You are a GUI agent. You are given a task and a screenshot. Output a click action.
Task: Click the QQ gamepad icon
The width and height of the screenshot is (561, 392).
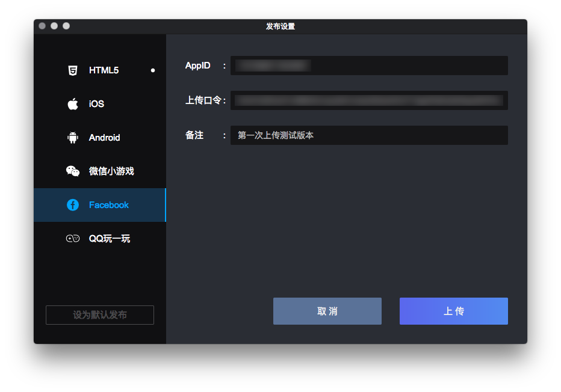pyautogui.click(x=73, y=239)
